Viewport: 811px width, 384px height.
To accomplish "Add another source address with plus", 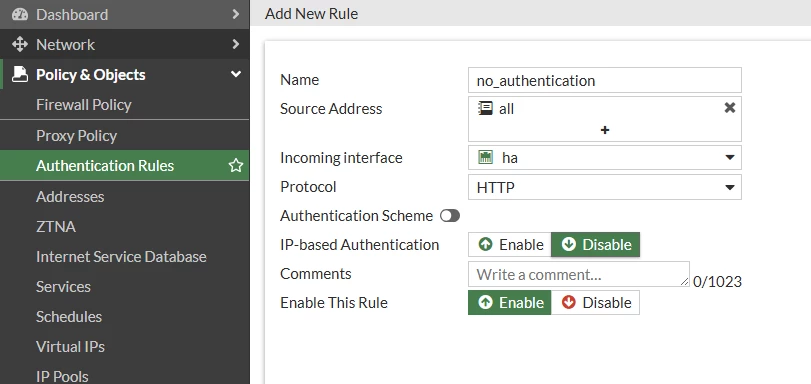I will click(x=605, y=130).
